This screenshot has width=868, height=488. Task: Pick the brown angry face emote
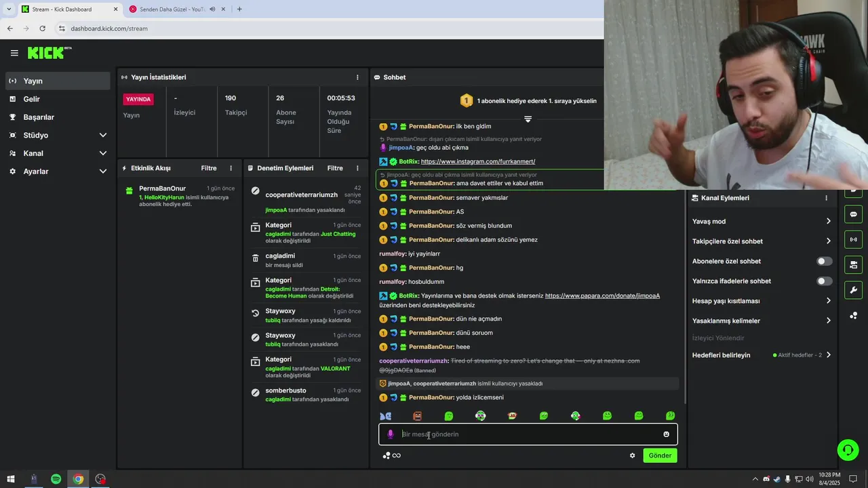[x=417, y=416]
